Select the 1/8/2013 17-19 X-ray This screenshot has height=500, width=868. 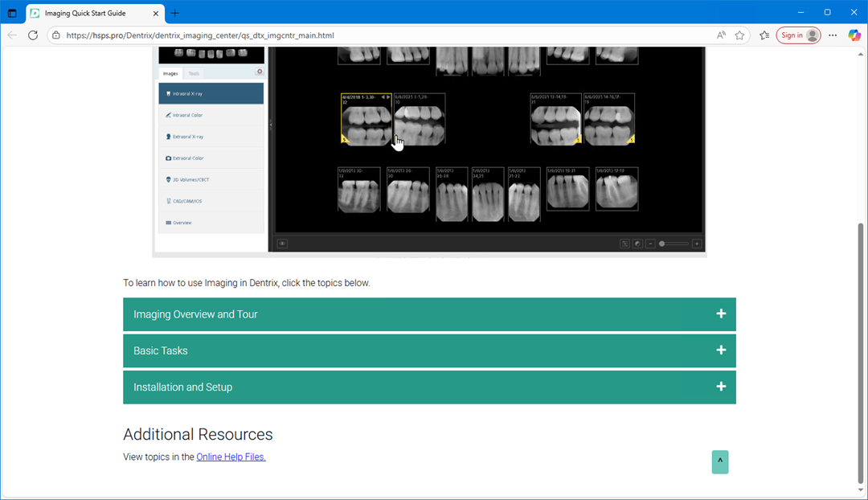coord(616,189)
